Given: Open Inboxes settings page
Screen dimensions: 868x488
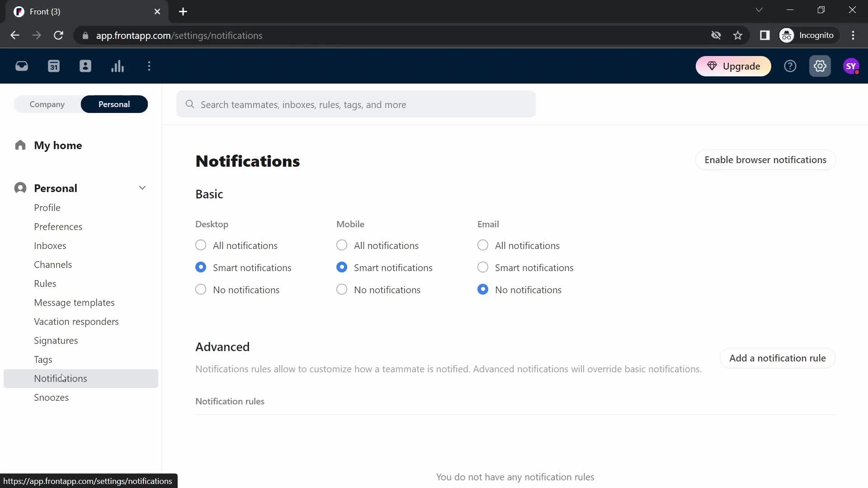Looking at the screenshot, I should (x=50, y=245).
